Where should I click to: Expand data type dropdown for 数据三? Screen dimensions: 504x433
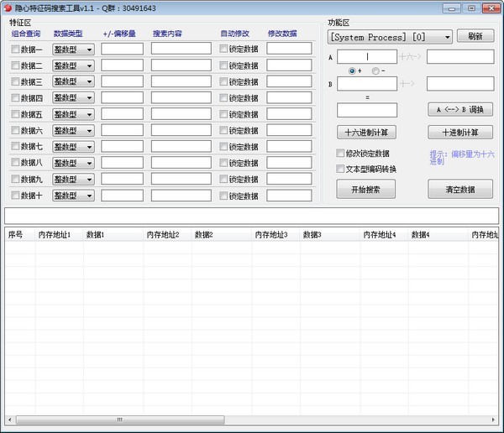tap(73, 81)
